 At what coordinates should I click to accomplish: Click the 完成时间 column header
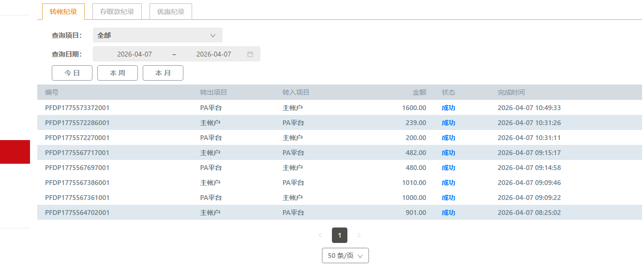(511, 92)
